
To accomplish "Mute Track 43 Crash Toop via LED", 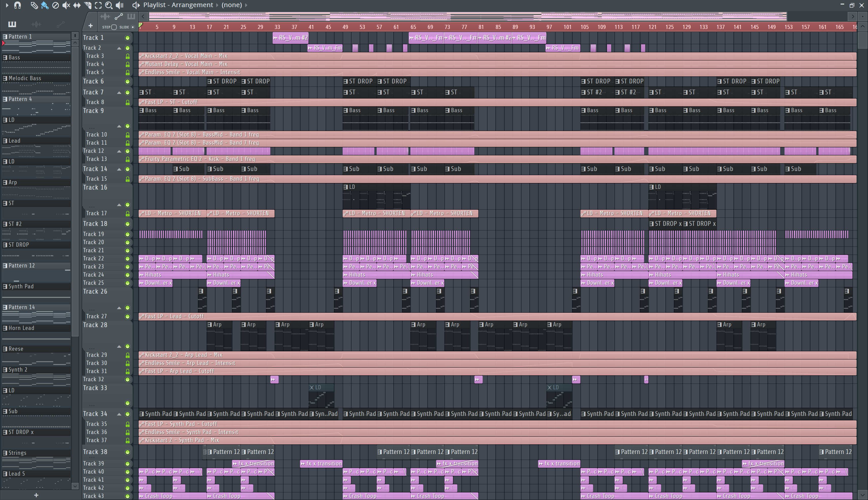I will coord(127,496).
